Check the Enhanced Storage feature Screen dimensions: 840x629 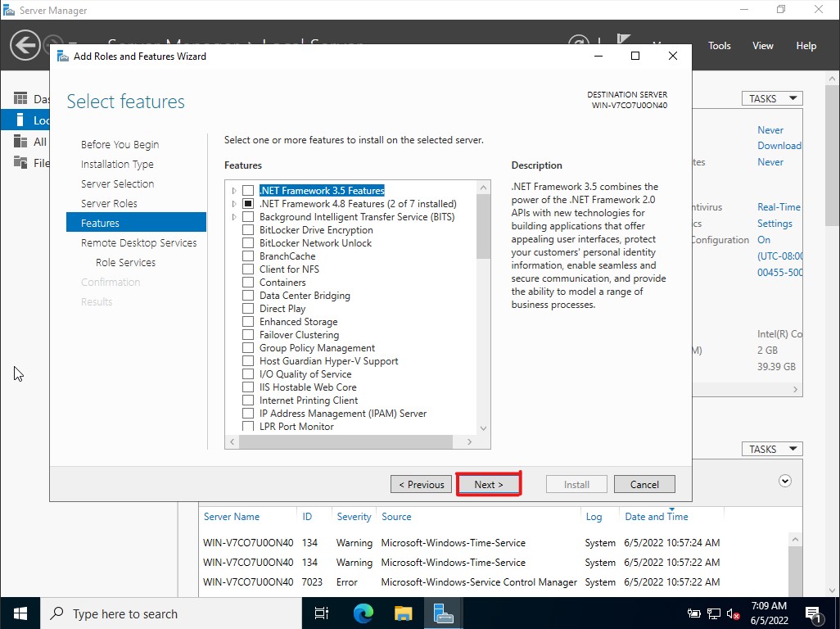[248, 322]
